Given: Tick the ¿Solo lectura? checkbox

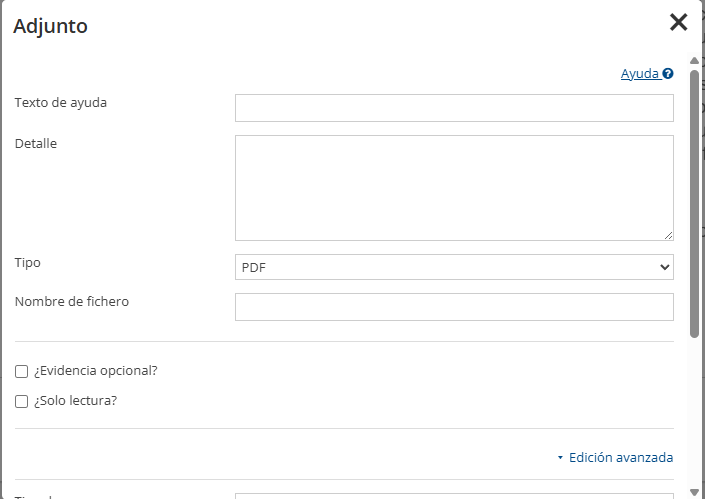Looking at the screenshot, I should [x=22, y=401].
